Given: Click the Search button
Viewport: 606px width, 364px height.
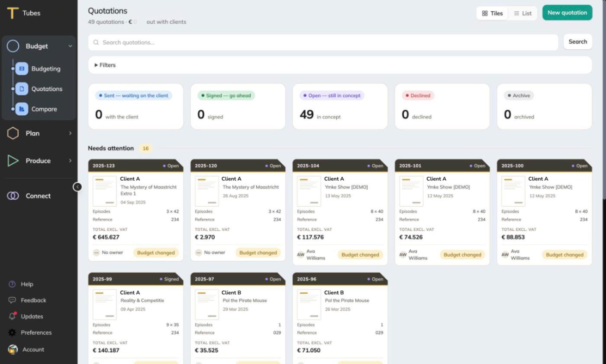Looking at the screenshot, I should pos(578,42).
